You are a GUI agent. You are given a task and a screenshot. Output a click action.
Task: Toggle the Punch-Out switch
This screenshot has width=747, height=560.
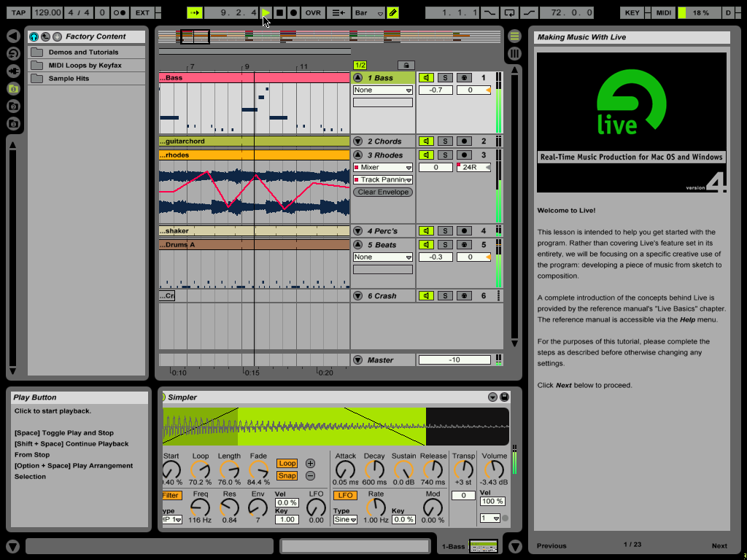pos(529,13)
